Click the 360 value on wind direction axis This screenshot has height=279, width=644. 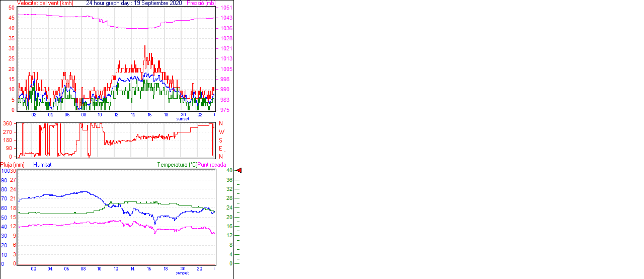pos(8,123)
